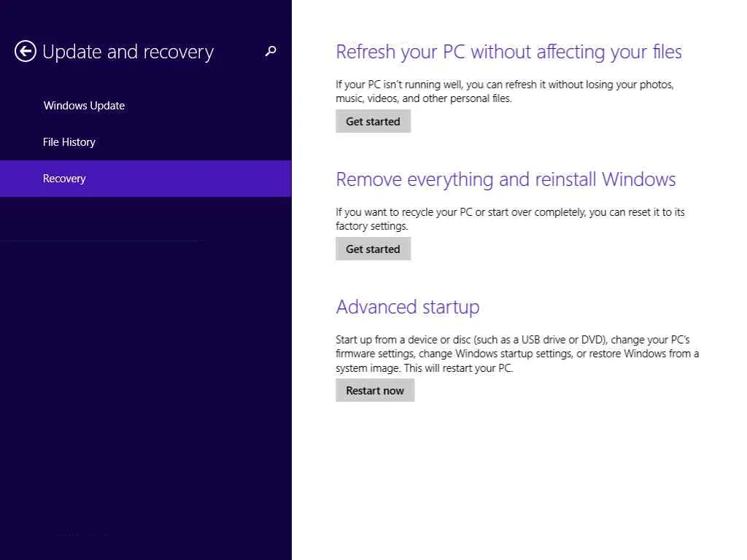Select the highlighted Recovery item
Screen dimensions: 747x560
pos(64,179)
